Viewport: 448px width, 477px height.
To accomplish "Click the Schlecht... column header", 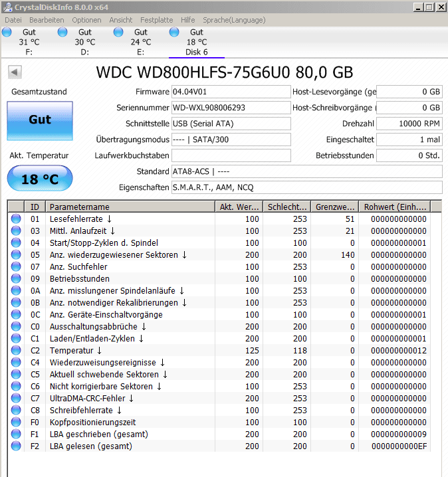I will [x=286, y=207].
